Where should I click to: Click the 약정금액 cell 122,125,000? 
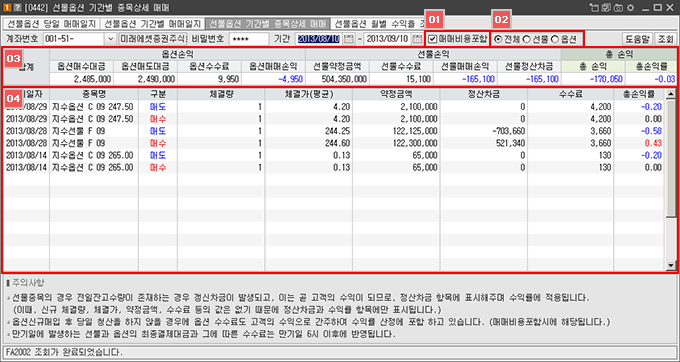point(396,131)
